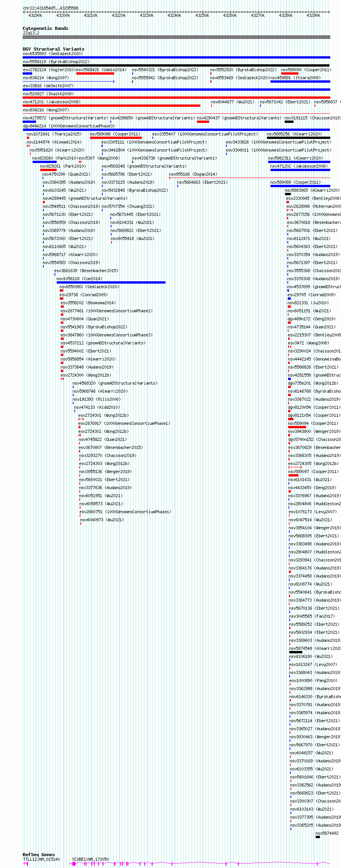This screenshot has height=868, width=341.
Task: Click the 43200k ruler position label
Action: (x=63, y=15)
